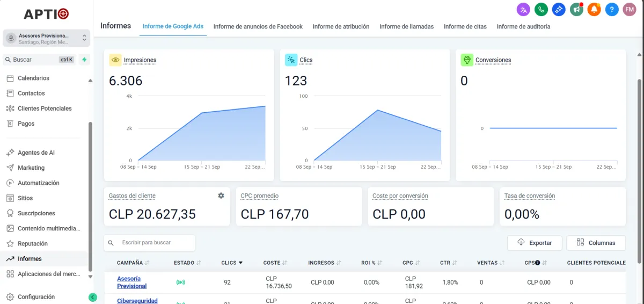644x304 pixels.
Task: Click the green lightning quick actions icon
Action: tap(84, 60)
